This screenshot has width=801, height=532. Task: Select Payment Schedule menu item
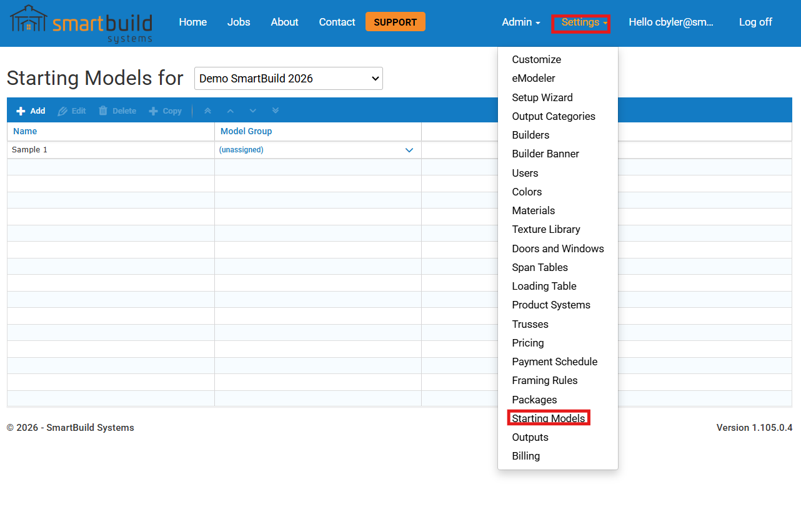(555, 362)
